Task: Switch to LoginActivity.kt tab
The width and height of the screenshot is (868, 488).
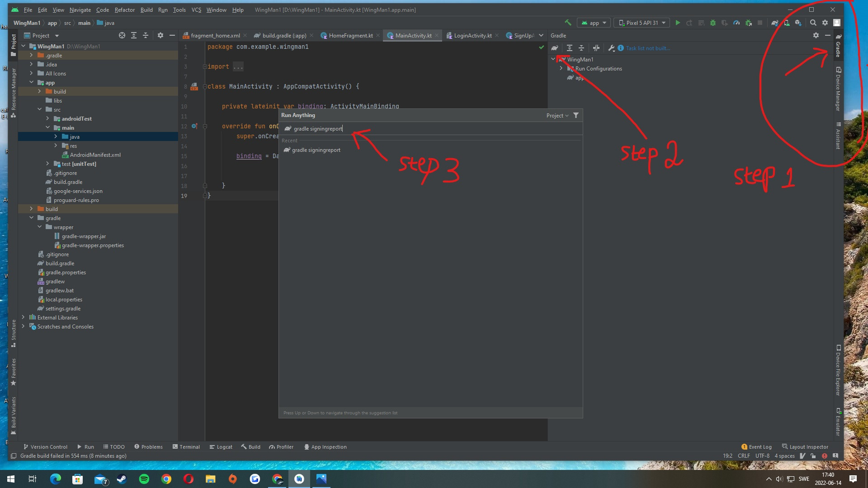Action: click(472, 35)
